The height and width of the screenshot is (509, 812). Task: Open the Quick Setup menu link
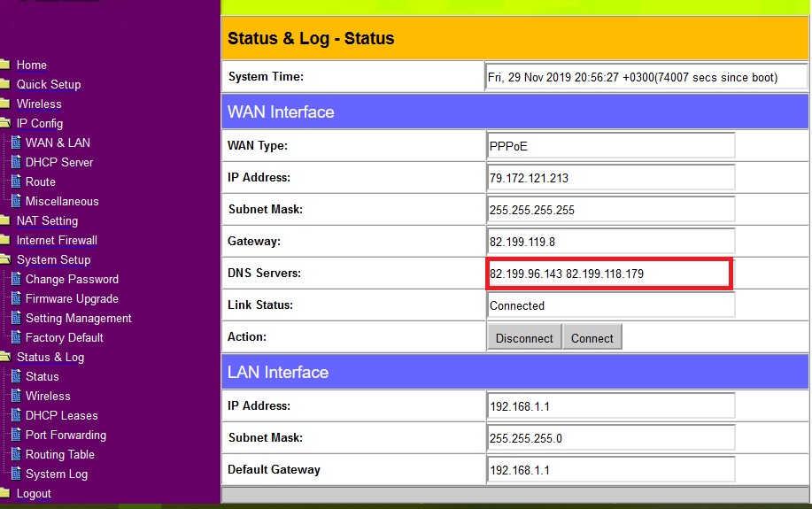49,84
